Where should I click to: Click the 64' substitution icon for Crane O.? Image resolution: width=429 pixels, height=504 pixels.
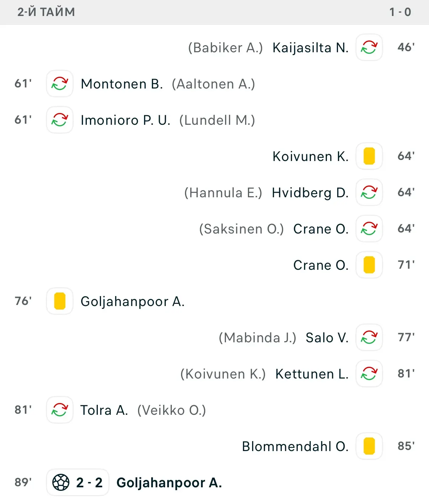[x=369, y=229]
